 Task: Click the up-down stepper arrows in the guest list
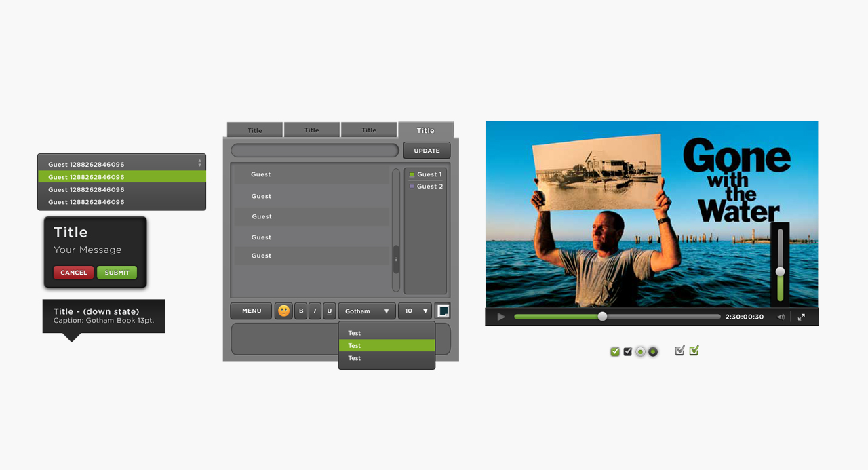point(199,163)
